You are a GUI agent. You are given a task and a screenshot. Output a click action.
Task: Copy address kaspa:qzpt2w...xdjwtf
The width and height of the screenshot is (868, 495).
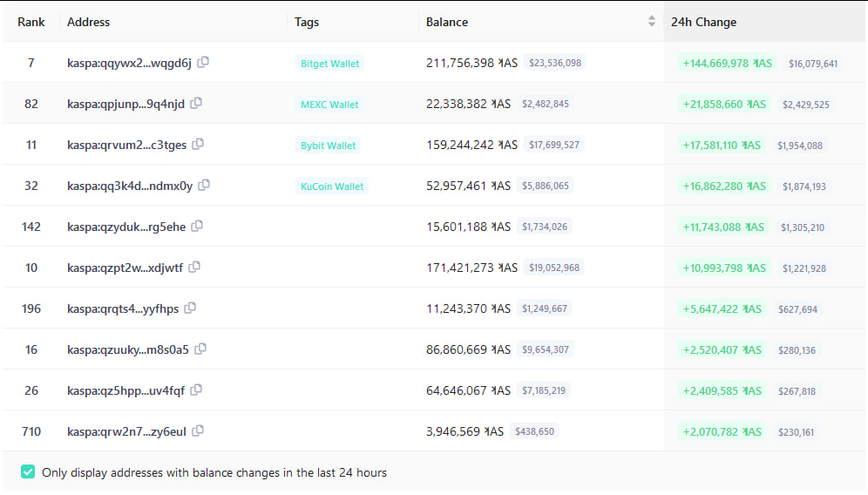194,267
